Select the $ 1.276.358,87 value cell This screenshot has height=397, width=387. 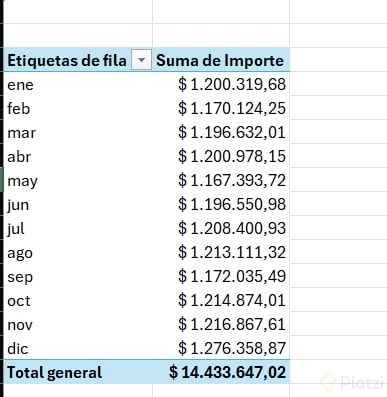coord(221,348)
